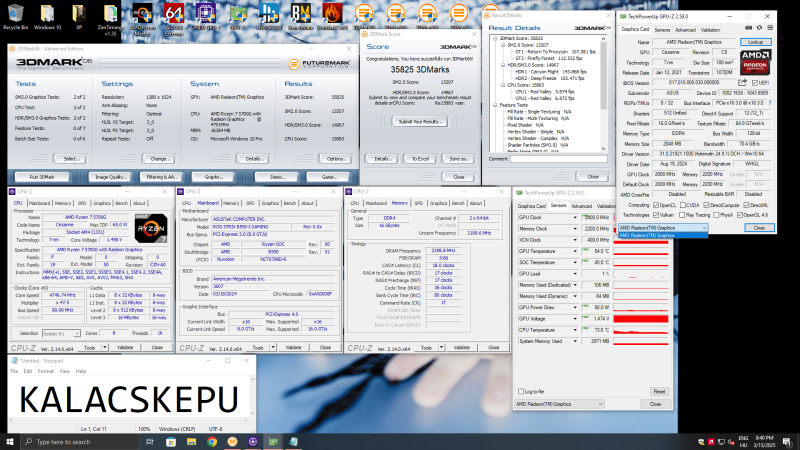Toggle the DirectML checkbox

[746, 205]
